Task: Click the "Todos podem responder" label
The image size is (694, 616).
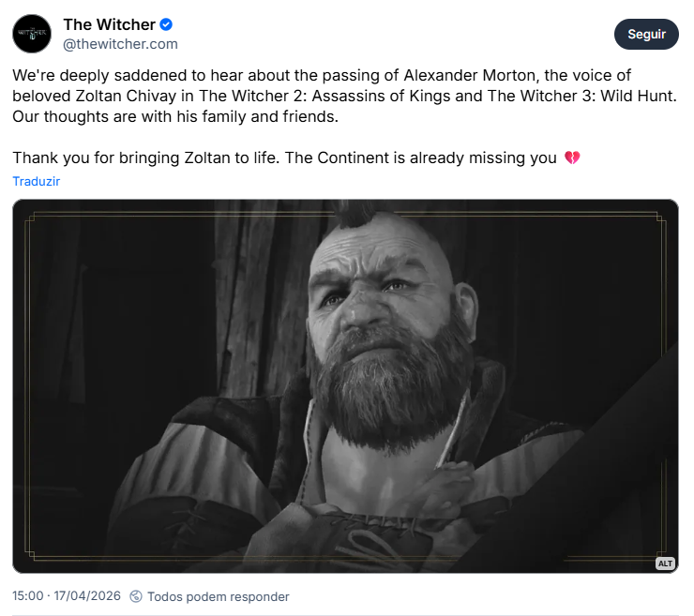Action: (x=219, y=596)
